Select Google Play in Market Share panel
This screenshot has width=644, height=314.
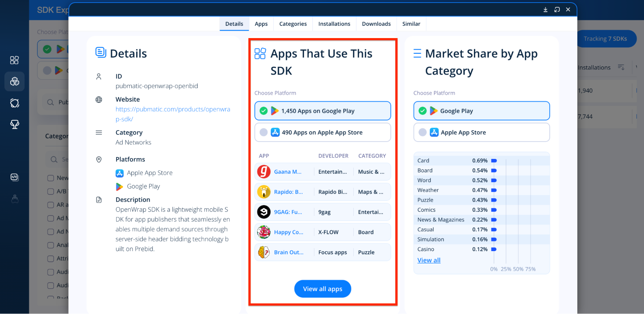point(482,111)
